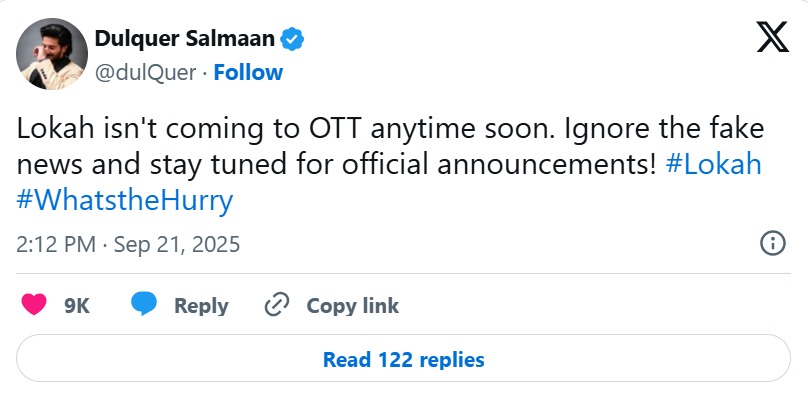
Task: Follow the Dulquer Salmaan account
Action: [x=248, y=72]
